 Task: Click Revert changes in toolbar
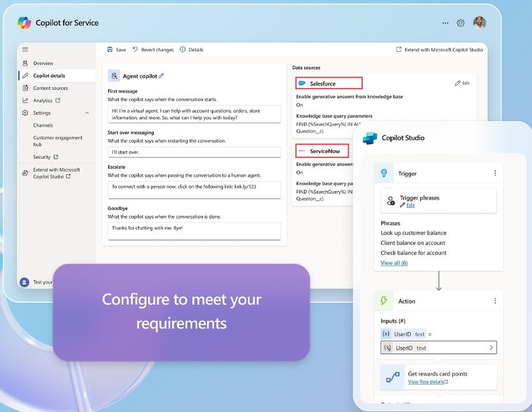(153, 49)
